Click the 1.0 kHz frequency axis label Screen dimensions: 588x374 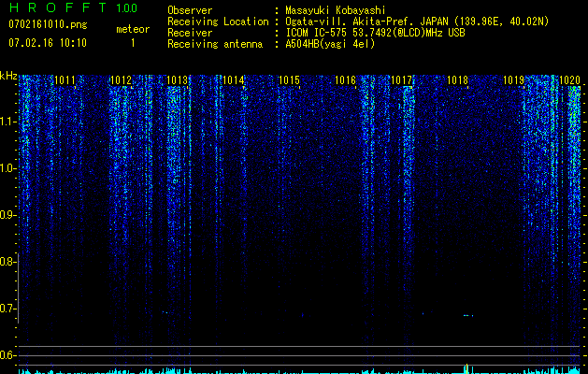tap(7, 168)
